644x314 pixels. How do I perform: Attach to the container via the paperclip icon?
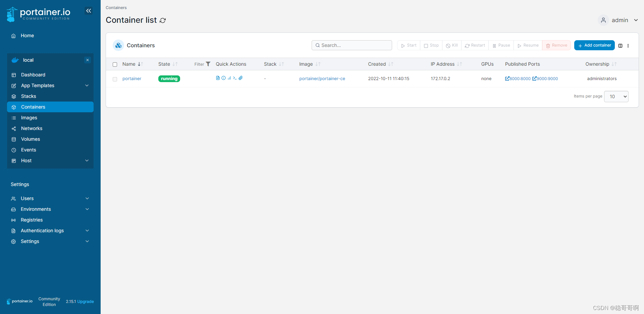240,78
